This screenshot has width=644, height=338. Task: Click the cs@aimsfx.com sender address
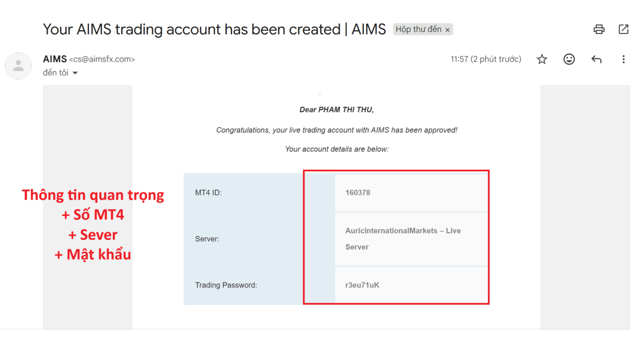point(102,59)
